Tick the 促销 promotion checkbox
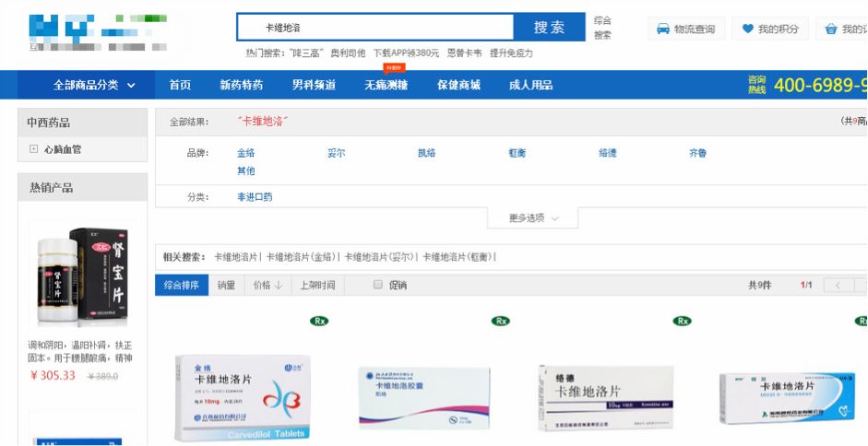Image resolution: width=868 pixels, height=446 pixels. pyautogui.click(x=378, y=285)
